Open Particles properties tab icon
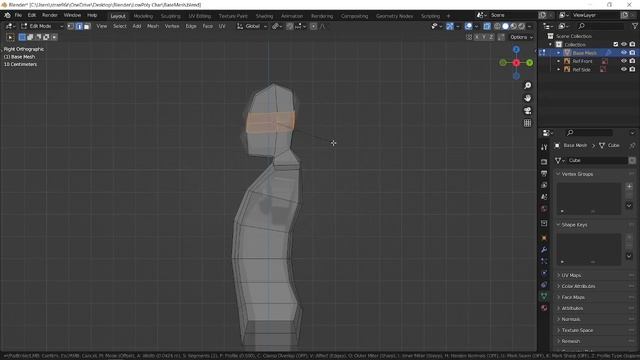 [x=544, y=261]
